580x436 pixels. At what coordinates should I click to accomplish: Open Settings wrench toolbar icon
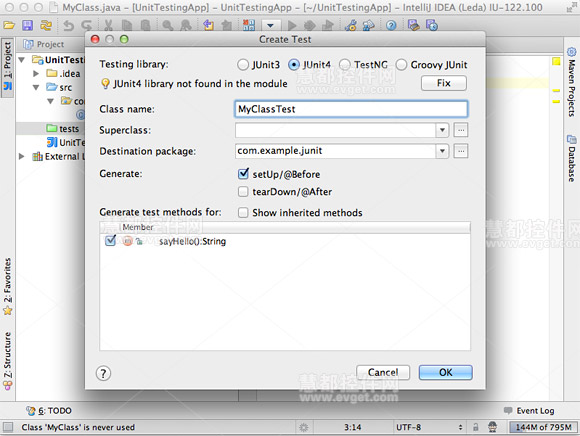pos(350,25)
